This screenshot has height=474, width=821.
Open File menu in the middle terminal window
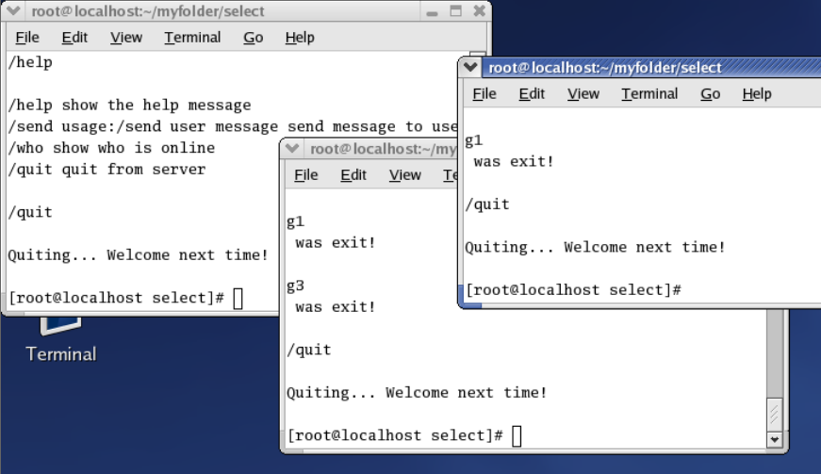306,175
